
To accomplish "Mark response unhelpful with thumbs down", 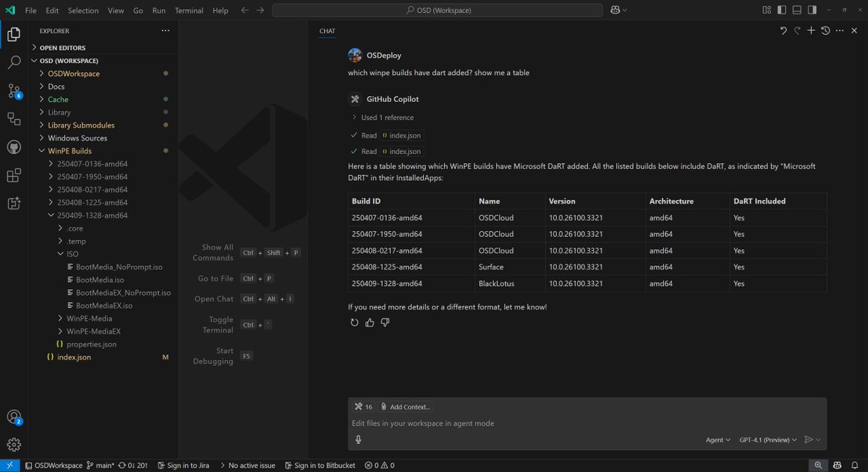I will click(385, 322).
